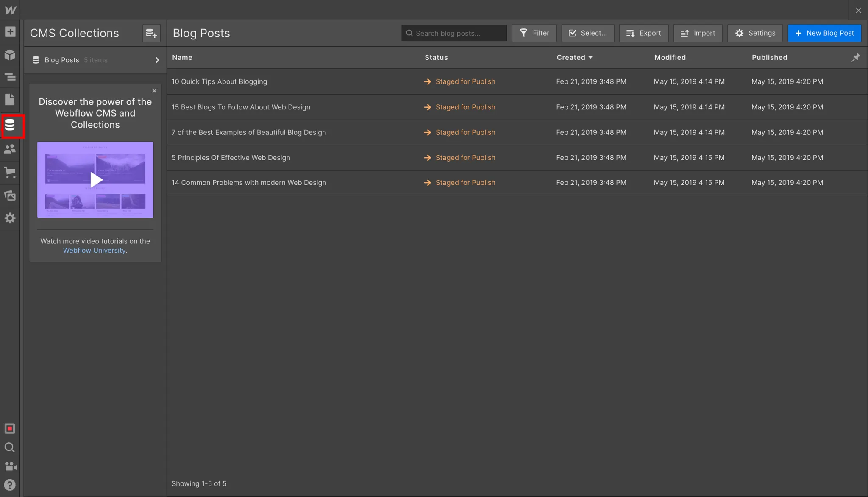Viewport: 868px width, 497px height.
Task: Play the CMS tutorial video thumbnail
Action: tap(96, 180)
